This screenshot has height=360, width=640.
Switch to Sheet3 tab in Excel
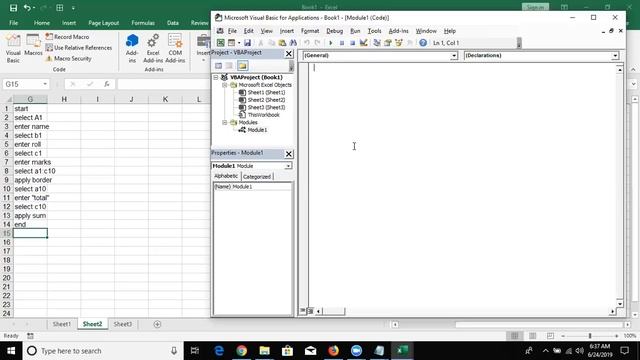click(x=122, y=324)
